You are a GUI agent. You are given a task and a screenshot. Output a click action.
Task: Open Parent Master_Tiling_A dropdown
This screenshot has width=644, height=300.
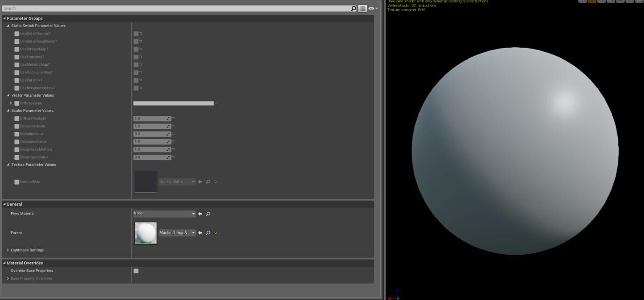tap(177, 233)
